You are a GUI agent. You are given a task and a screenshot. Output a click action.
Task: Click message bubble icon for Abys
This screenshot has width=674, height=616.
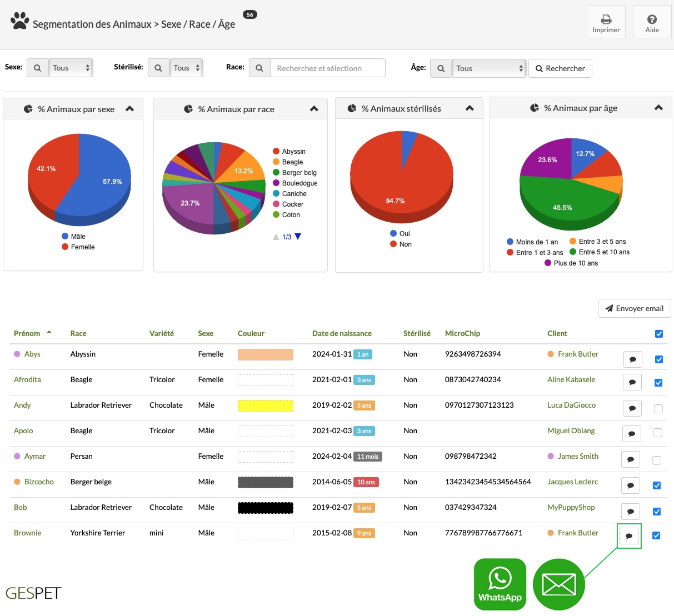pos(632,359)
